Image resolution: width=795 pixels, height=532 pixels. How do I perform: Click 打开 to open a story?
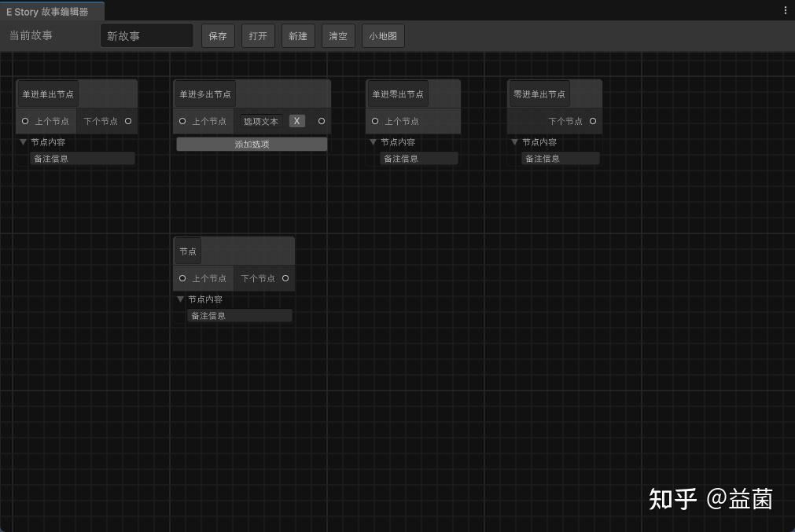tap(258, 35)
